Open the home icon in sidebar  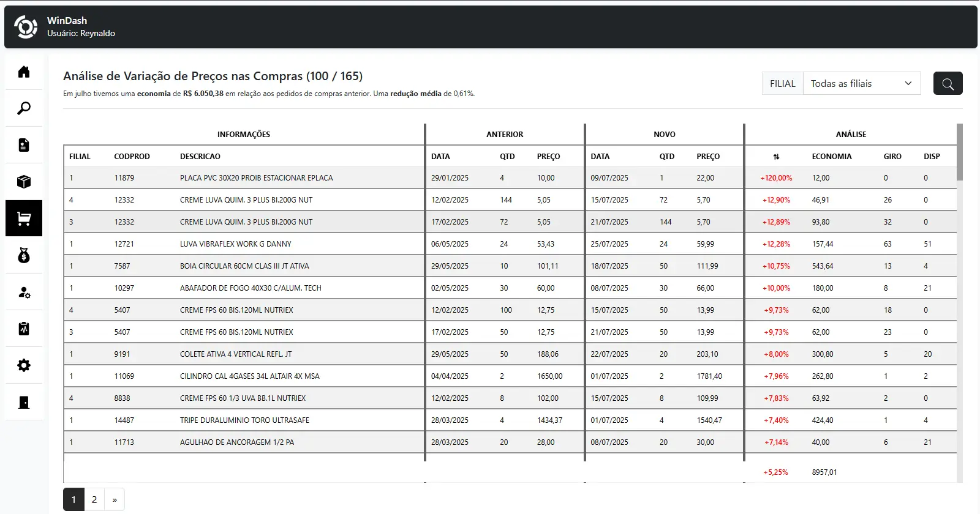tap(24, 72)
